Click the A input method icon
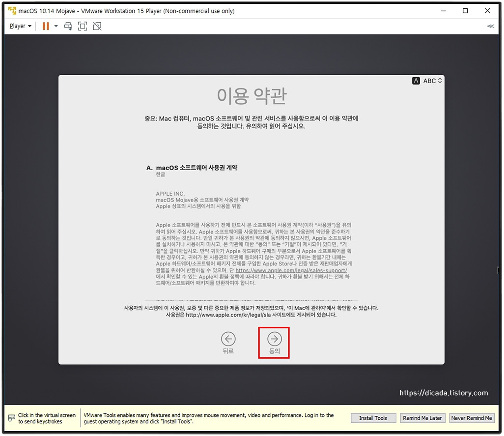This screenshot has width=504, height=436. (416, 81)
